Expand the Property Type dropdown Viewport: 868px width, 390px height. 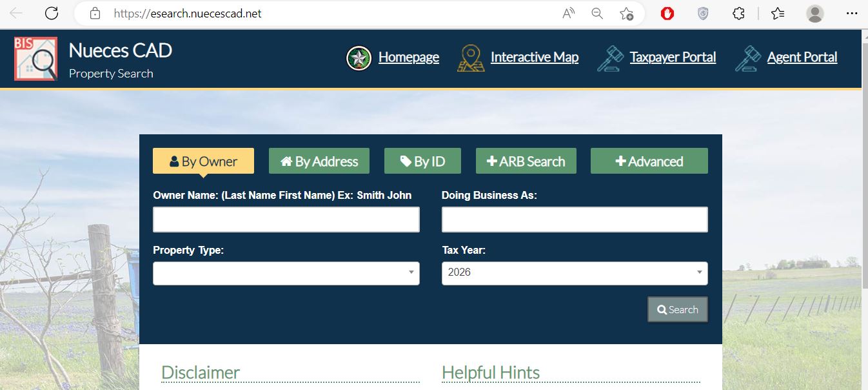[x=286, y=273]
